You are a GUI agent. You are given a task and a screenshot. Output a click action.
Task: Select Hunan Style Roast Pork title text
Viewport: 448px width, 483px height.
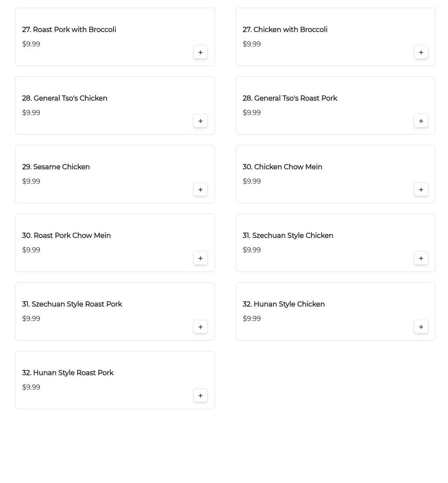68,373
